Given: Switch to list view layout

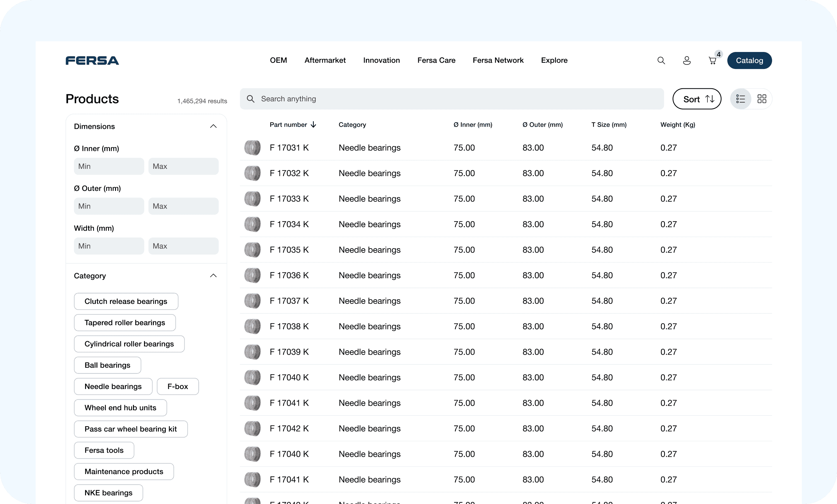Looking at the screenshot, I should [x=741, y=99].
